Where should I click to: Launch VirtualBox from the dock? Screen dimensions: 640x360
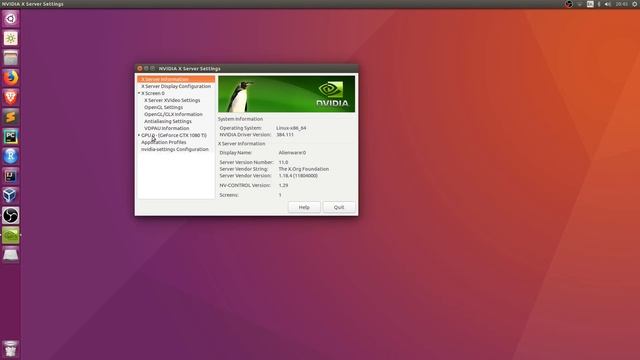point(11,196)
